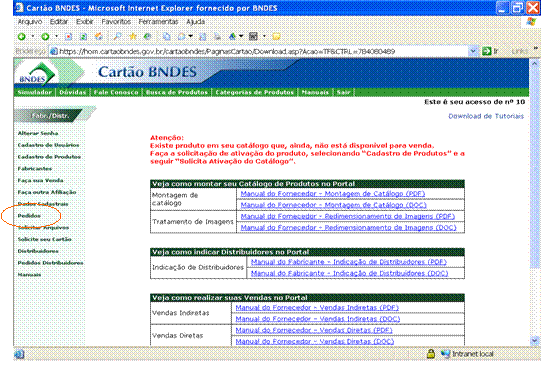Viewport: 541px width, 377px height.
Task: Select Categorias de Produtos navigation item
Action: pyautogui.click(x=255, y=92)
